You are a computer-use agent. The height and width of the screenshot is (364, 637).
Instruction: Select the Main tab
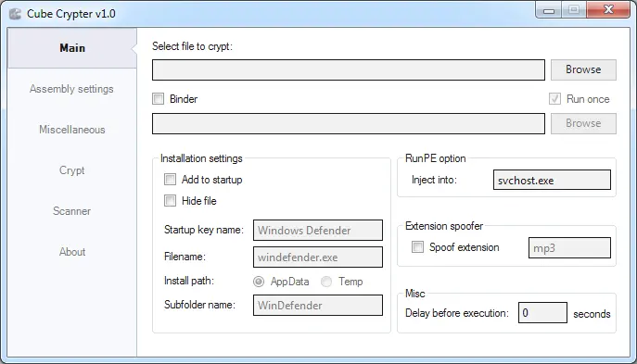[72, 48]
